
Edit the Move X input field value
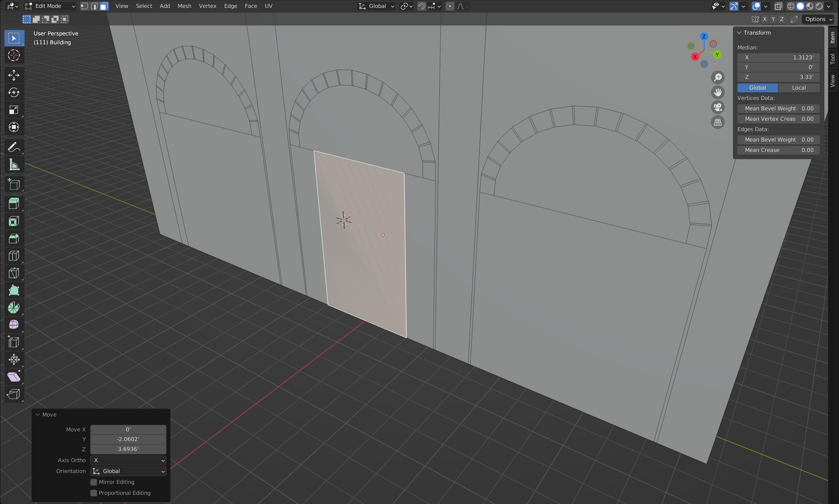(128, 429)
